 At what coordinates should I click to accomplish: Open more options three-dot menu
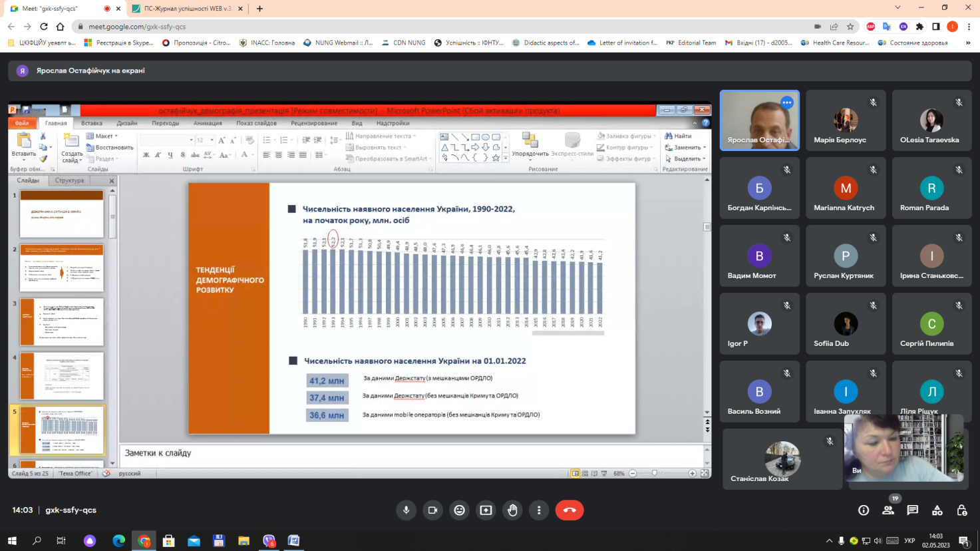pyautogui.click(x=539, y=510)
